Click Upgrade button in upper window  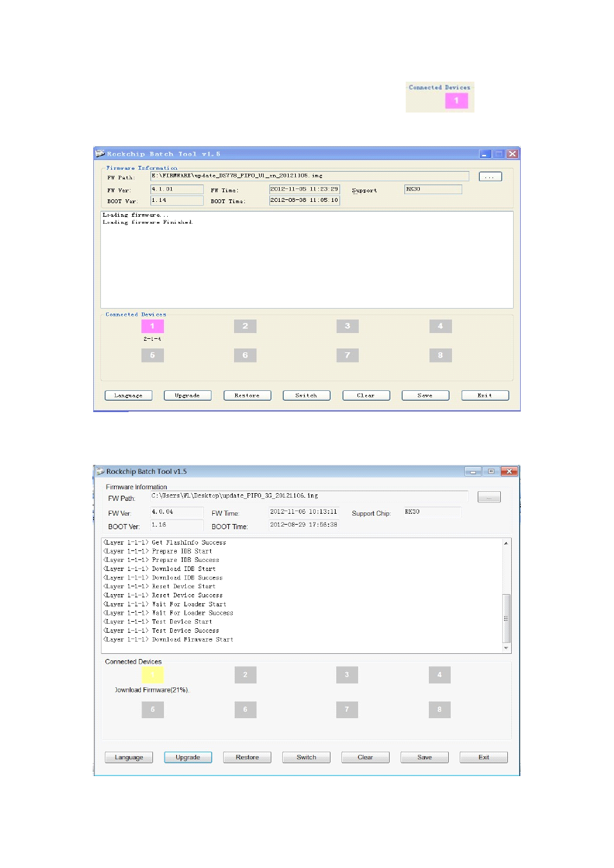click(x=187, y=395)
